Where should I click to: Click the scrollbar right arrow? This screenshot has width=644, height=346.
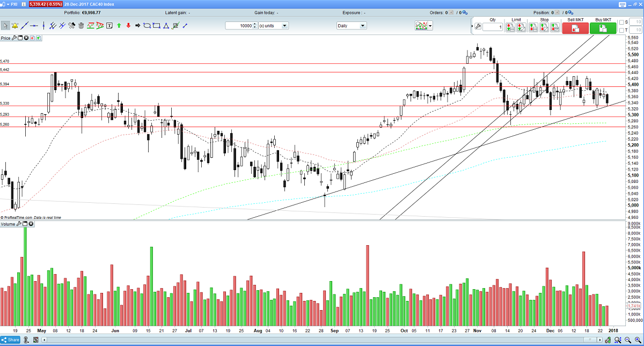tap(600, 340)
